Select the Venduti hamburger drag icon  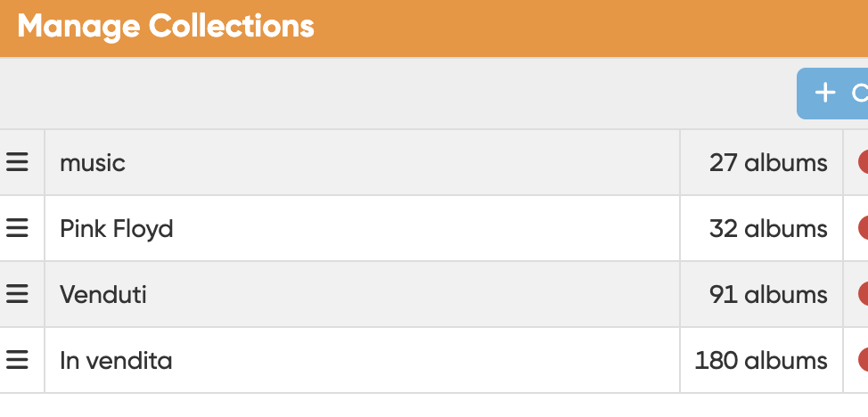click(x=18, y=294)
